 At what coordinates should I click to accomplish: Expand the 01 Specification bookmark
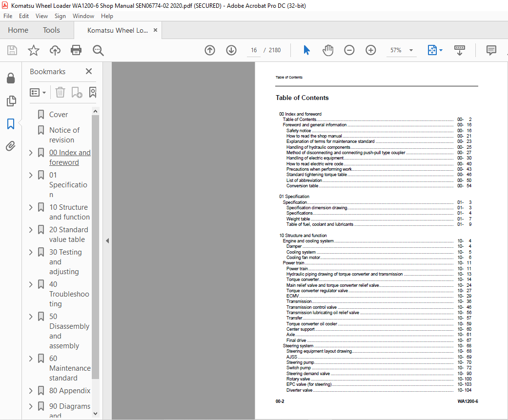(31, 175)
